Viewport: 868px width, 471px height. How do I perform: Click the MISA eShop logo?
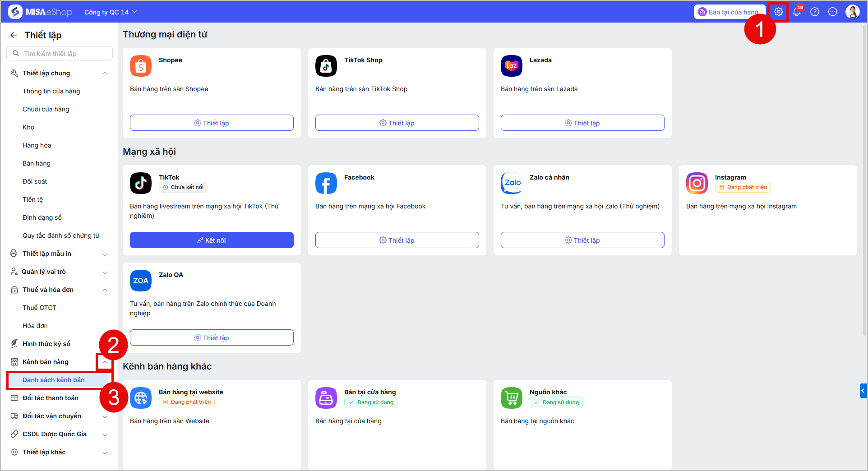tap(41, 12)
